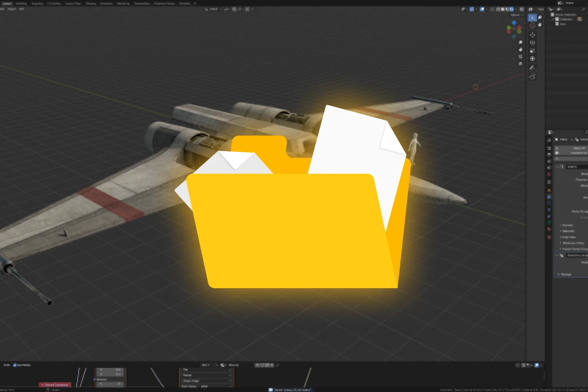588x392 pixels.
Task: Select the Select Box tool
Action: [532, 18]
